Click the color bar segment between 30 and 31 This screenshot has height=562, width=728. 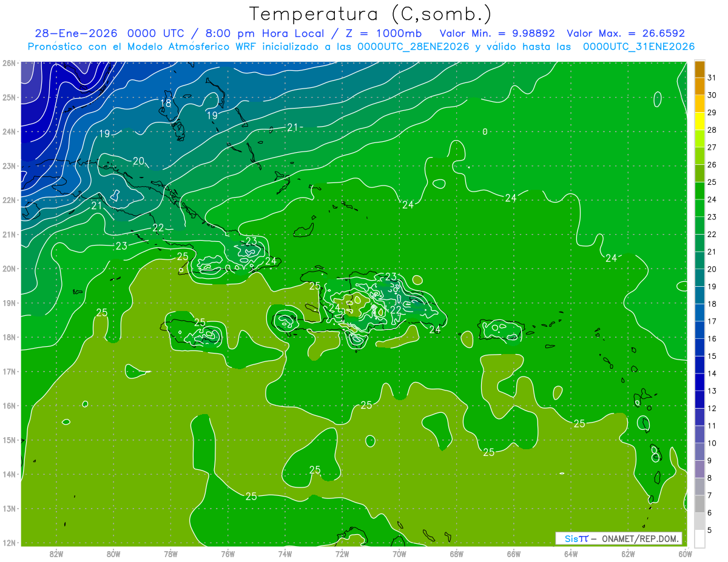[699, 86]
